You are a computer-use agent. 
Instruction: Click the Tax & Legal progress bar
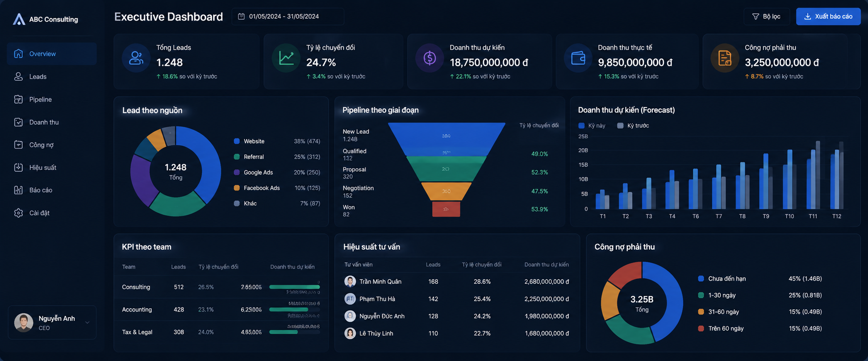point(295,332)
